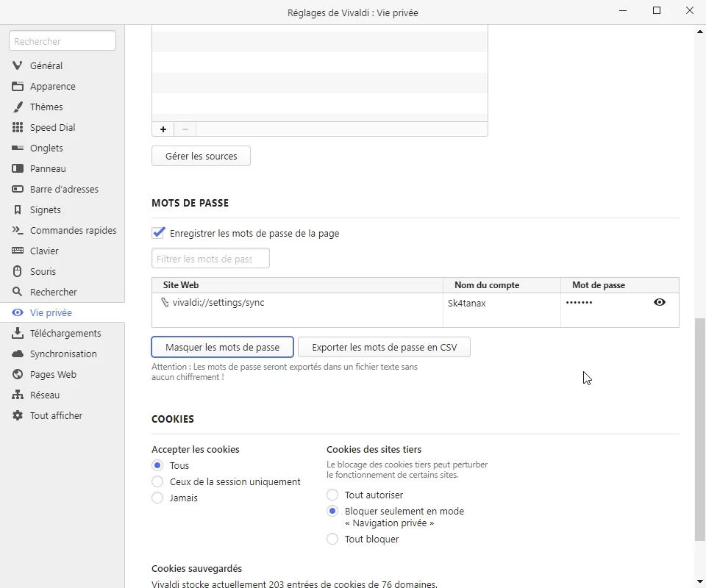Select Tout autoriser for third-party cookies
Screen dimensions: 706x588
click(332, 495)
